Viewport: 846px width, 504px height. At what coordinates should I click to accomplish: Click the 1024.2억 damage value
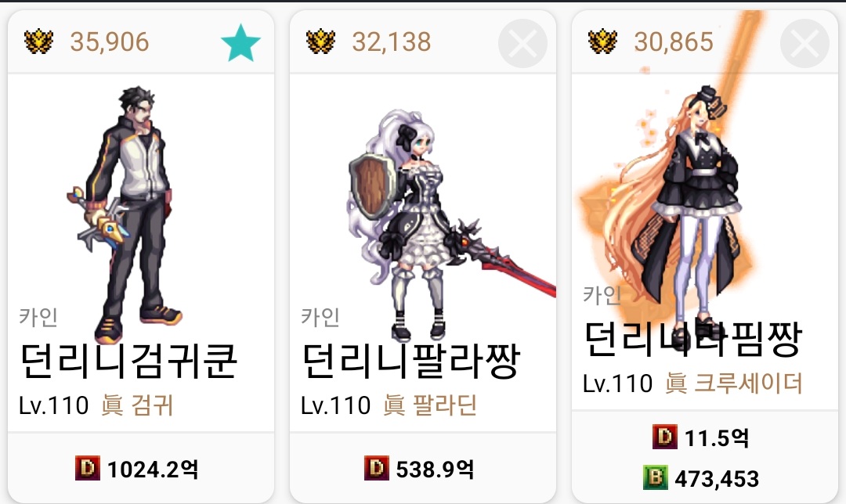(x=153, y=469)
